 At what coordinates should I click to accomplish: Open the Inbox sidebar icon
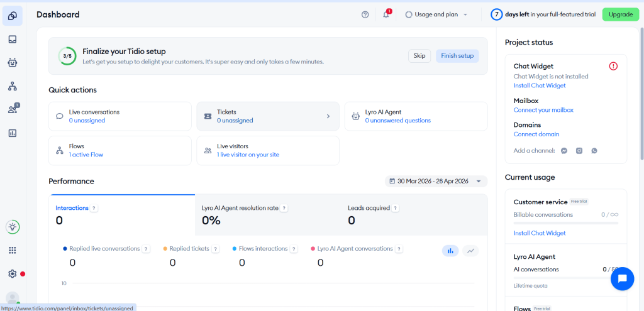coord(13,40)
